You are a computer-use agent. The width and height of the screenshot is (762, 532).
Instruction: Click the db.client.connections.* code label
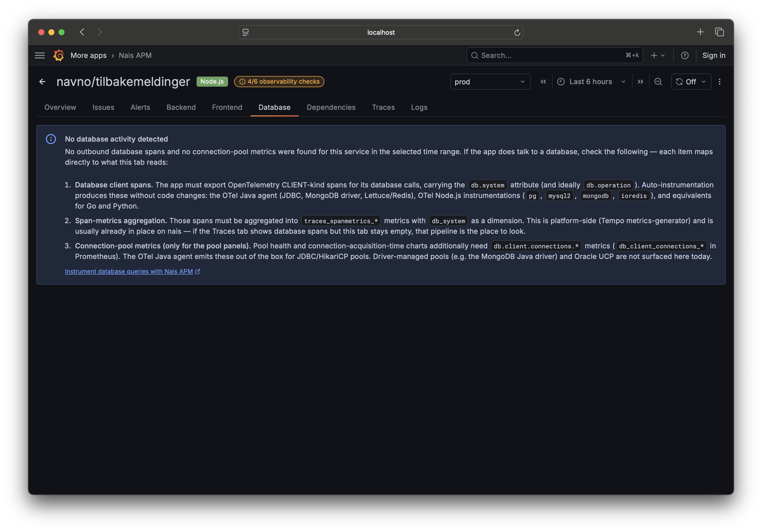(x=536, y=246)
